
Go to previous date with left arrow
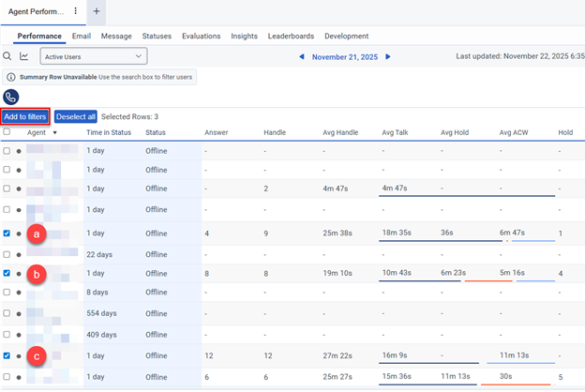(x=302, y=56)
